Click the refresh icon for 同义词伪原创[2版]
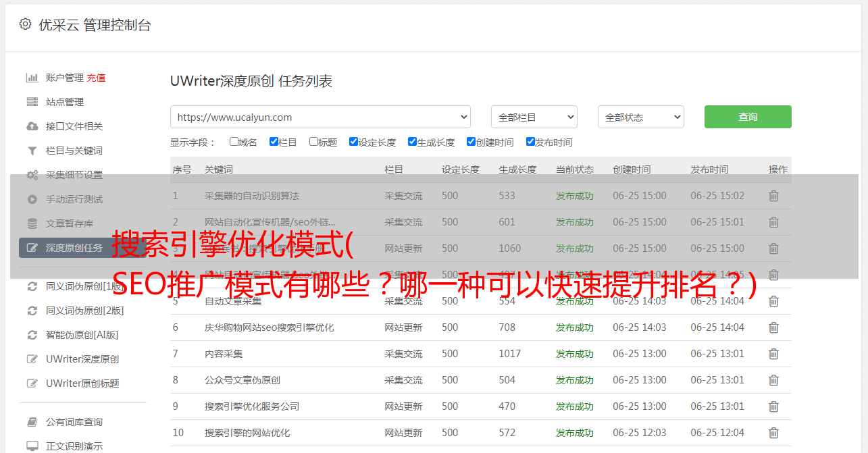 pyautogui.click(x=32, y=311)
